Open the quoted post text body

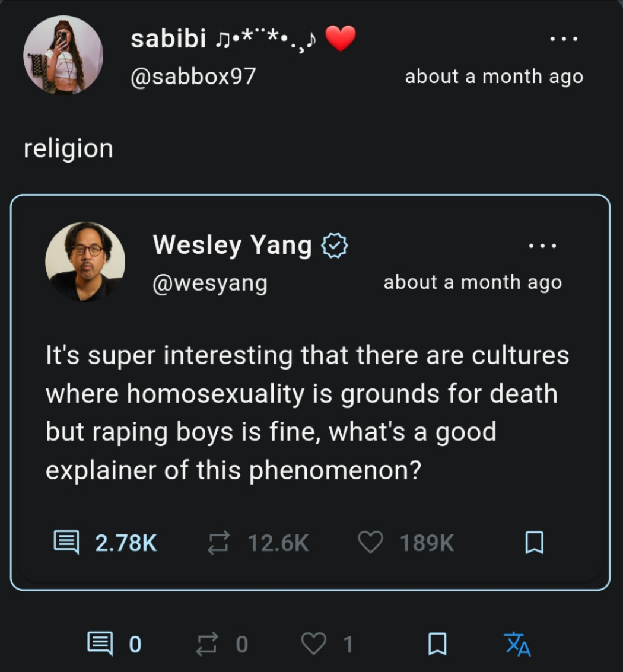[x=307, y=412]
